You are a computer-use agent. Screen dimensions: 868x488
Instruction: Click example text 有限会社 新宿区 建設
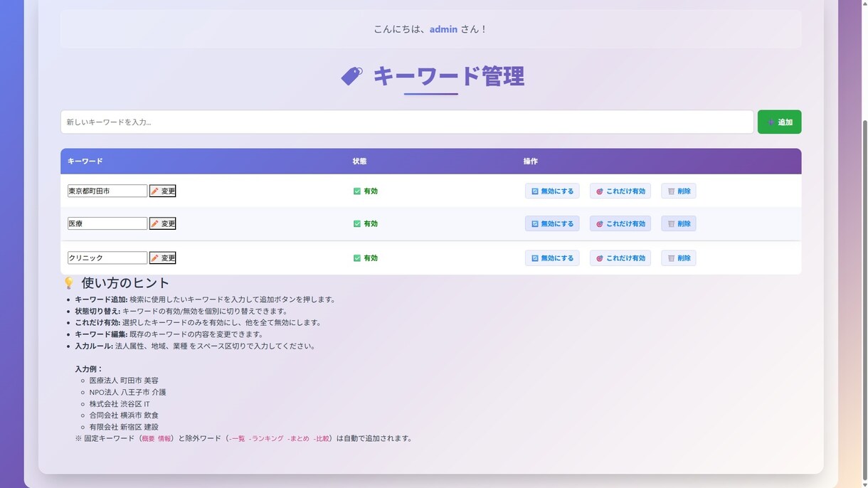point(124,427)
